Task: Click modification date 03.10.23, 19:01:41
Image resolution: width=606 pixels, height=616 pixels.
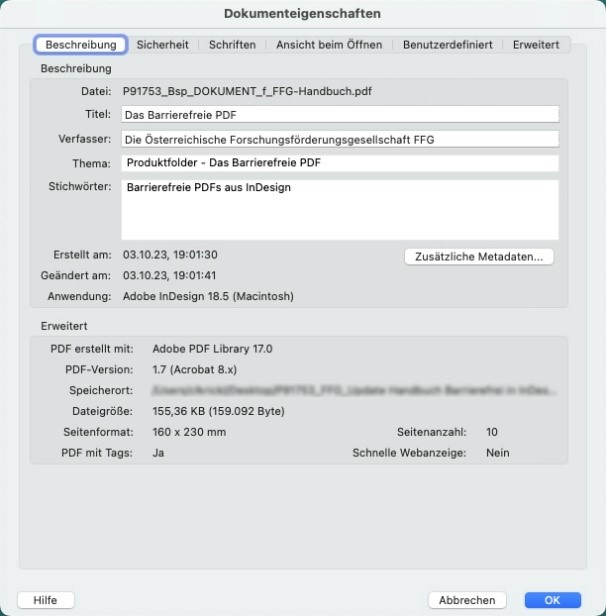Action: (169, 275)
